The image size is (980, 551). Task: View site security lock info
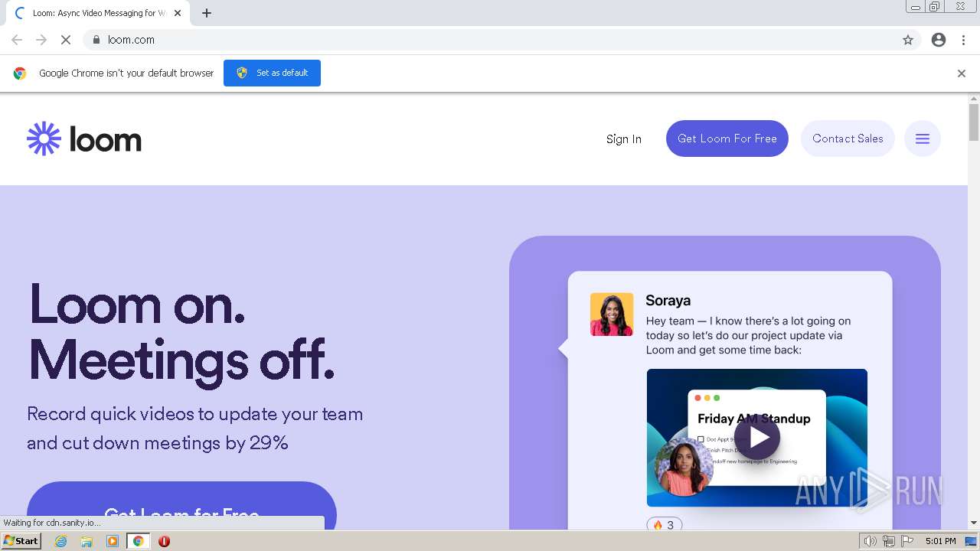click(x=96, y=40)
